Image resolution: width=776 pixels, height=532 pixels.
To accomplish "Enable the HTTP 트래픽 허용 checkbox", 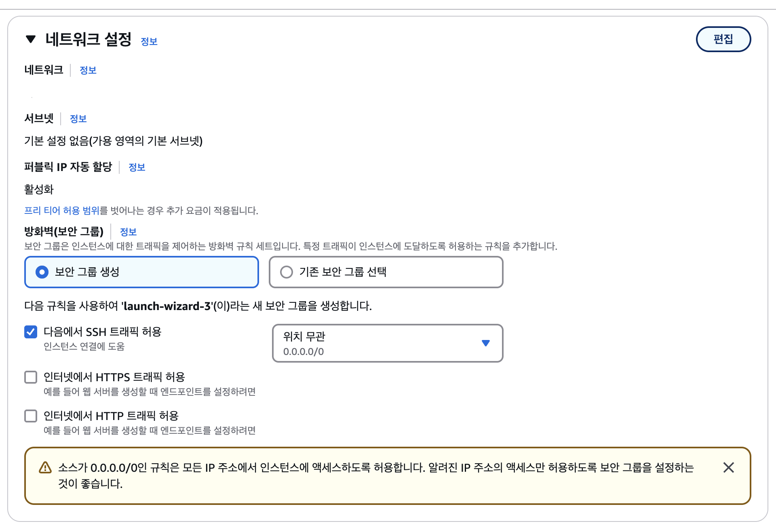I will (x=31, y=416).
